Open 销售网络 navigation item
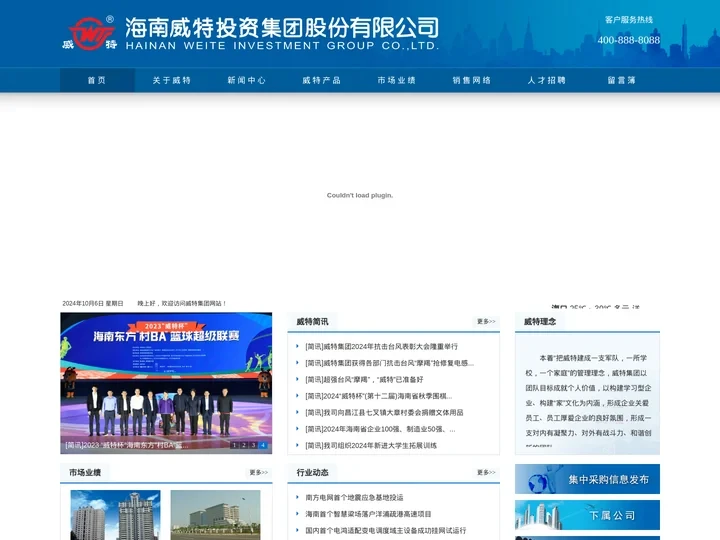 coord(472,80)
